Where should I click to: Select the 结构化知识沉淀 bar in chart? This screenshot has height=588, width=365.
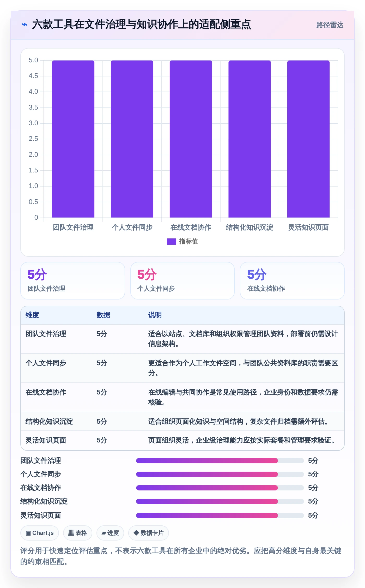click(x=250, y=139)
